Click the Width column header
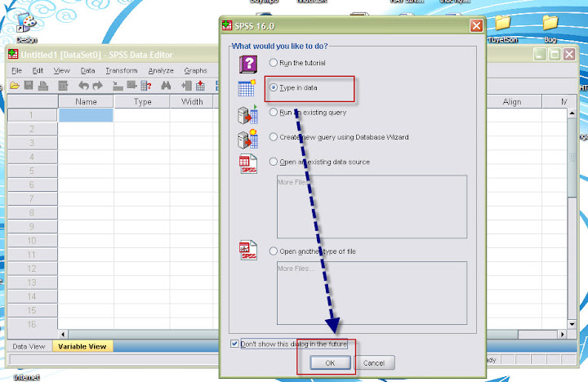 [x=192, y=101]
